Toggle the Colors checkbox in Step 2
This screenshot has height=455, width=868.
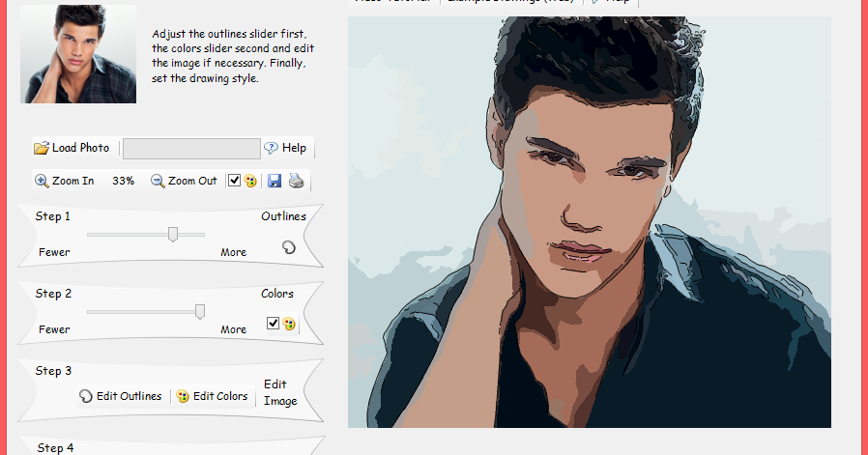click(x=273, y=323)
